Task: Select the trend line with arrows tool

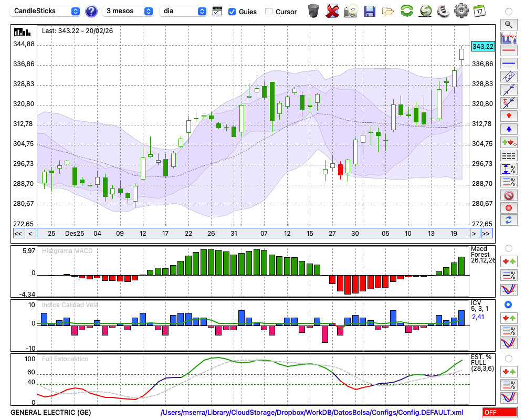Action: pos(509,89)
